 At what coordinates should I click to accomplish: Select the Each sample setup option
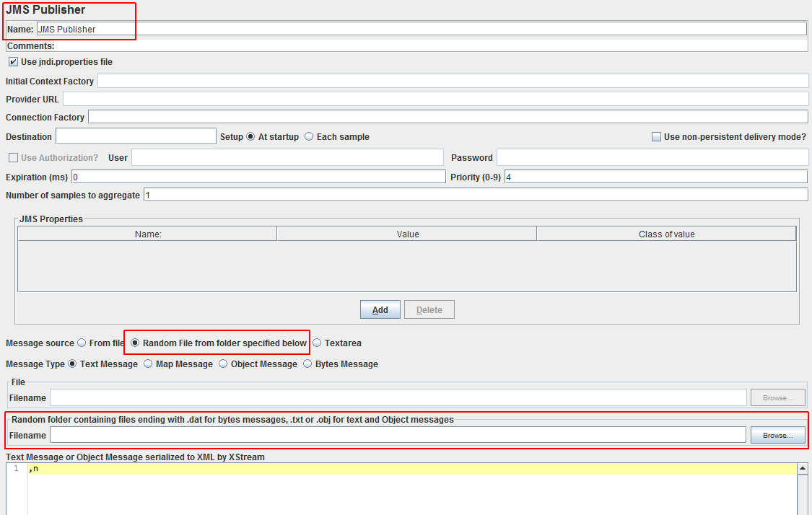pyautogui.click(x=309, y=137)
